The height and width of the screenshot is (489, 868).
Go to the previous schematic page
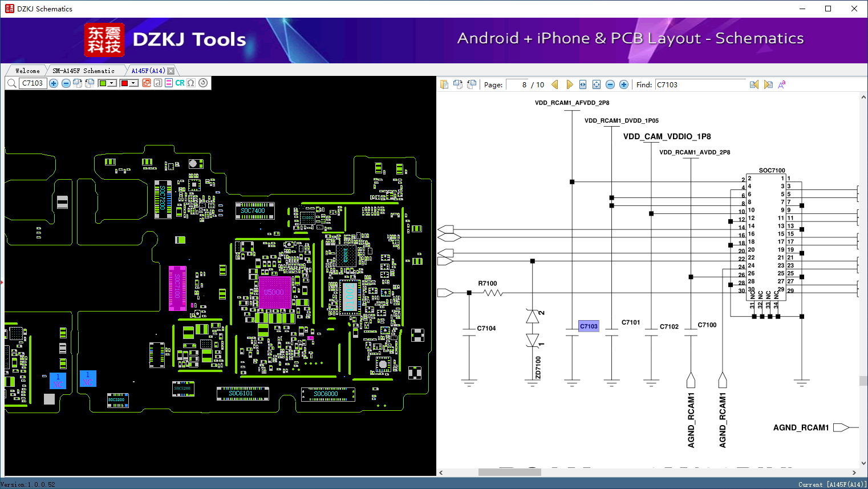tap(555, 84)
